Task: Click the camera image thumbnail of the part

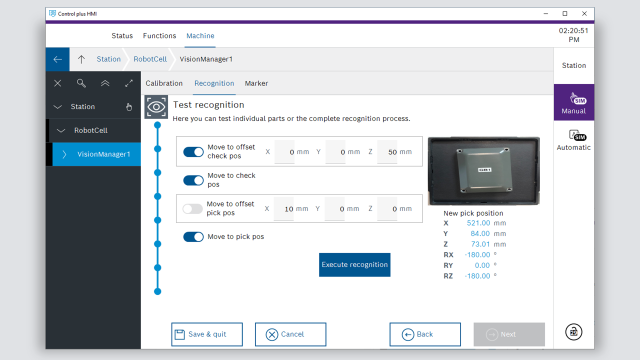Action: 484,171
